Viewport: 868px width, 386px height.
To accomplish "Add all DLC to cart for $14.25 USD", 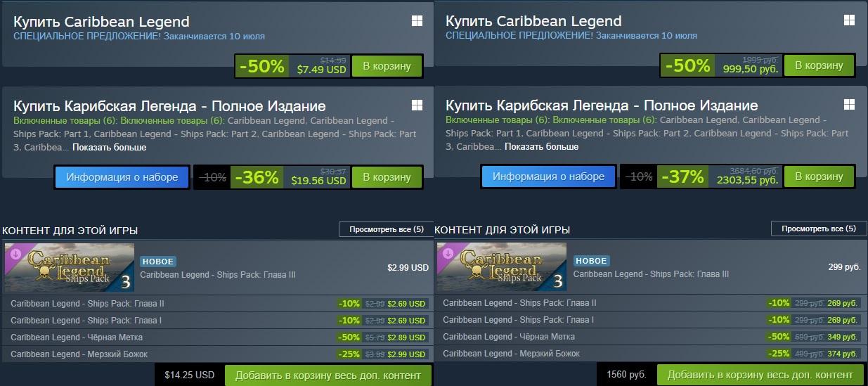I will (x=328, y=375).
